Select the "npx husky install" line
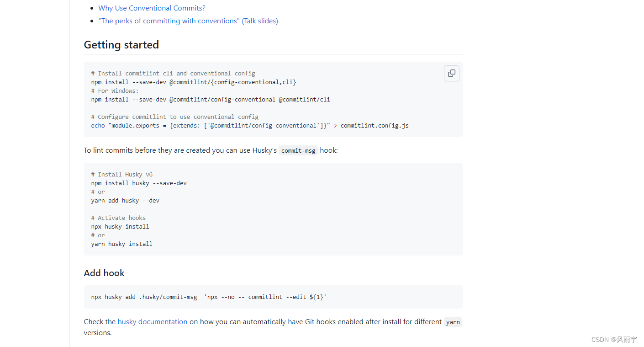 [x=120, y=226]
